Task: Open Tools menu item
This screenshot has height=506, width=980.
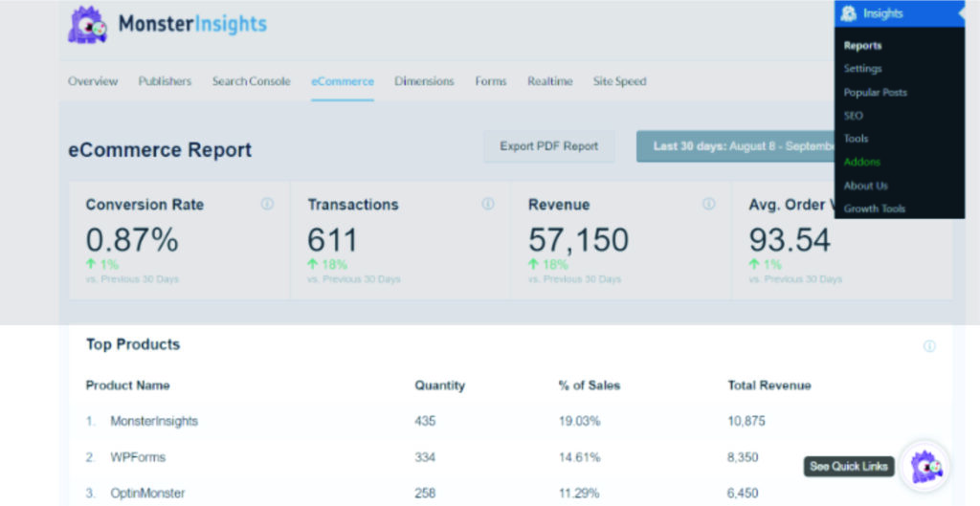Action: coord(856,139)
